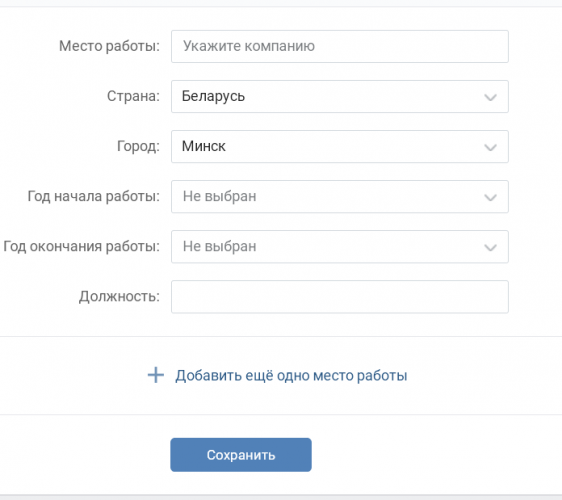Click the Должность label text

pos(119,297)
